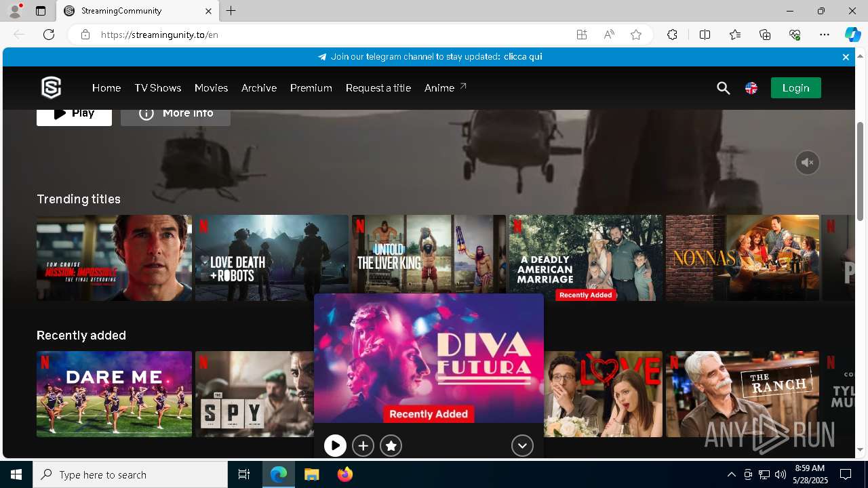Open the browser profile icon
Viewport: 868px width, 488px height.
tap(15, 11)
